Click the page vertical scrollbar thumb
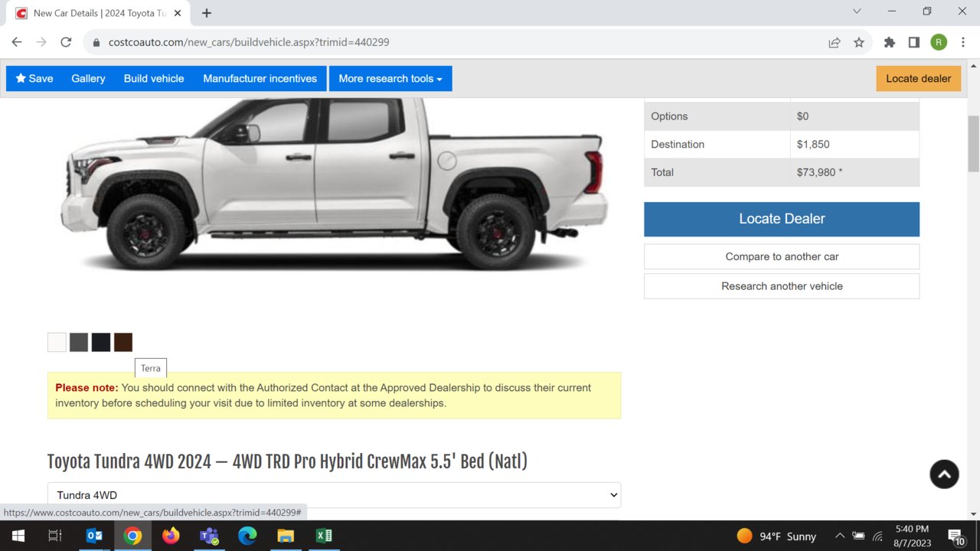Image resolution: width=980 pixels, height=551 pixels. tap(973, 143)
